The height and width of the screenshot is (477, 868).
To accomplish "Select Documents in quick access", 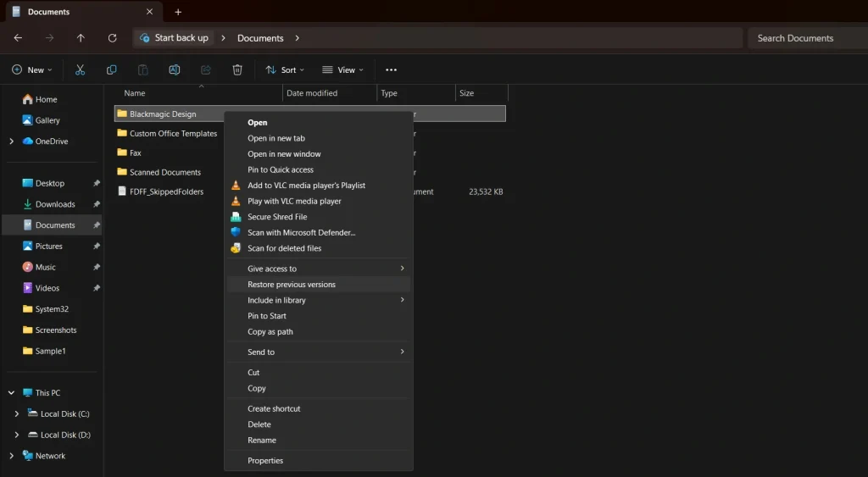I will (x=52, y=225).
